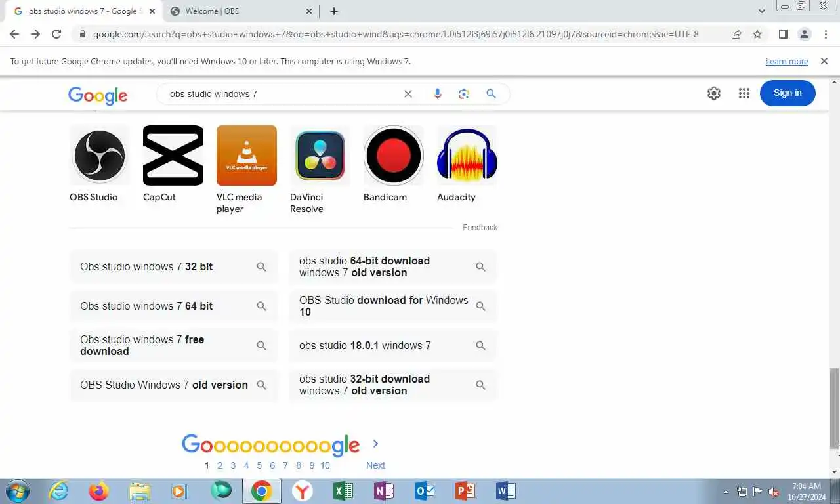The height and width of the screenshot is (504, 840).
Task: Search obs studio 32-bit download old version
Action: pos(392,385)
